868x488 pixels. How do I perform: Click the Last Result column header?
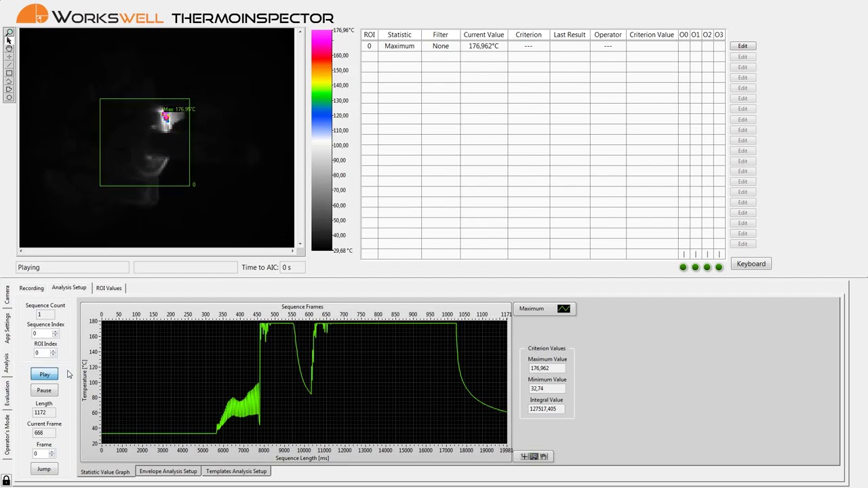[x=570, y=35]
